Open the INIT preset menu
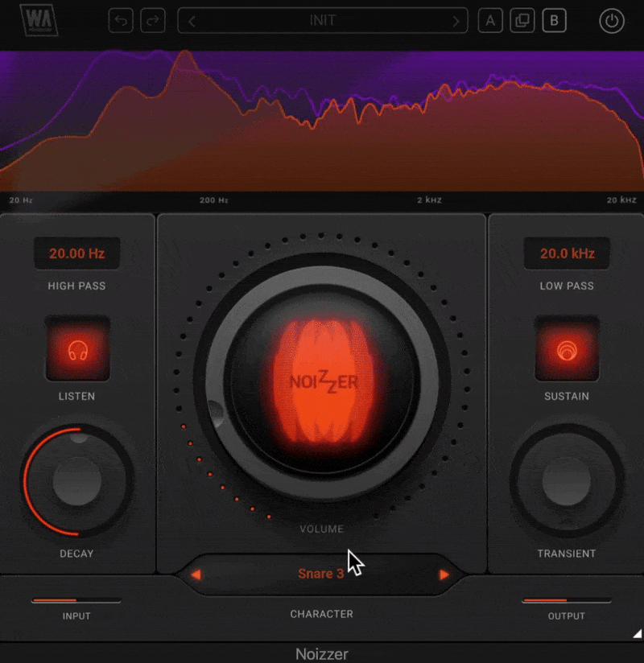644x663 pixels. pos(323,20)
